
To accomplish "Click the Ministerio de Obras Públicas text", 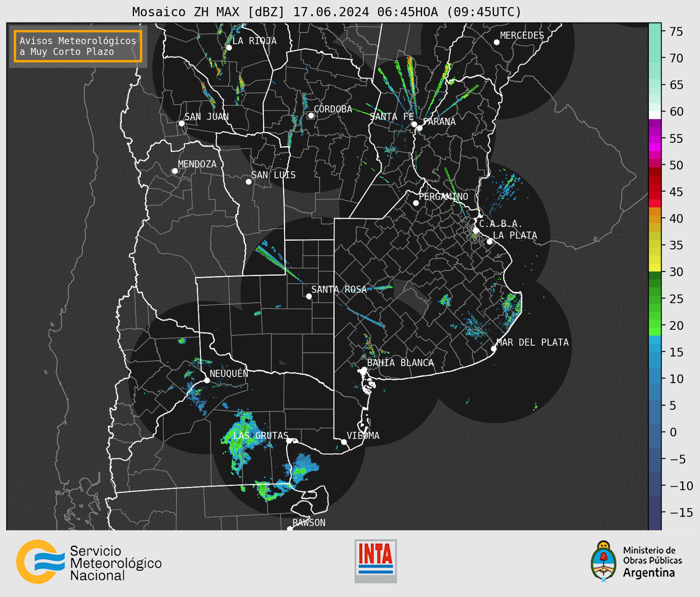I will tap(652, 555).
